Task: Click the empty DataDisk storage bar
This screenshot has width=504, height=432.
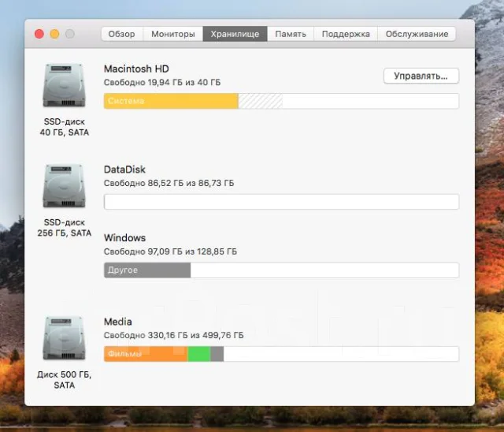Action: (282, 202)
